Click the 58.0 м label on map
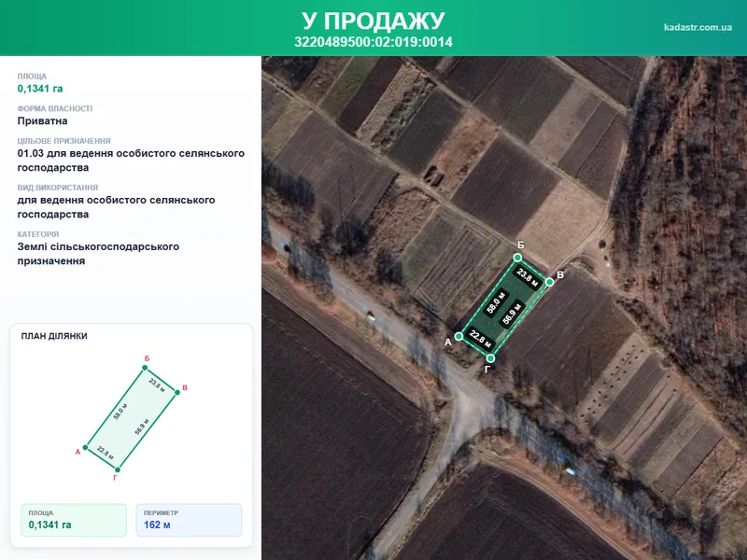747x560 pixels. tap(495, 302)
